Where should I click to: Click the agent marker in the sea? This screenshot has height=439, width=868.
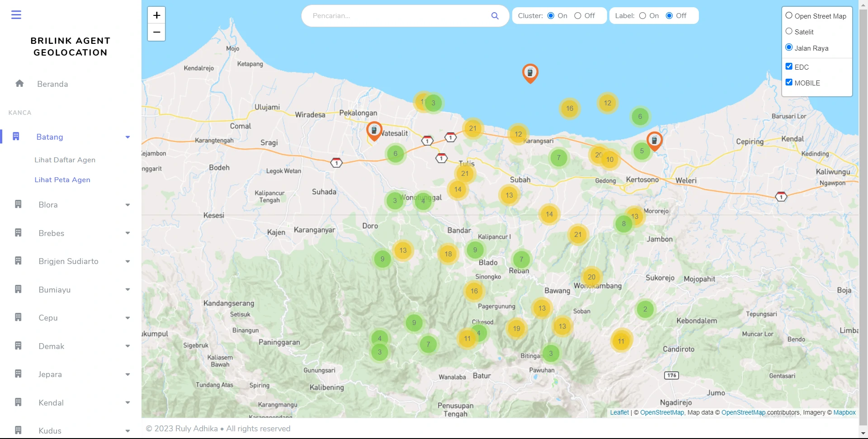click(x=530, y=72)
